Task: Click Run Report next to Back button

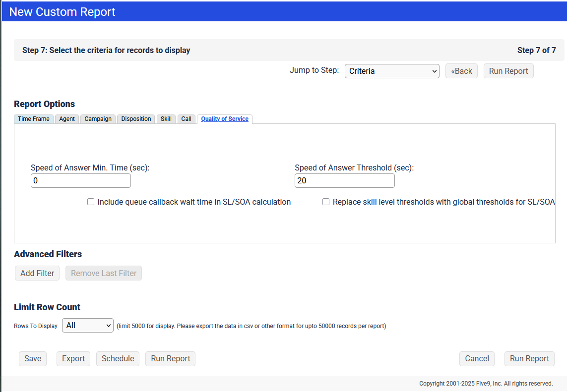Action: [x=508, y=71]
